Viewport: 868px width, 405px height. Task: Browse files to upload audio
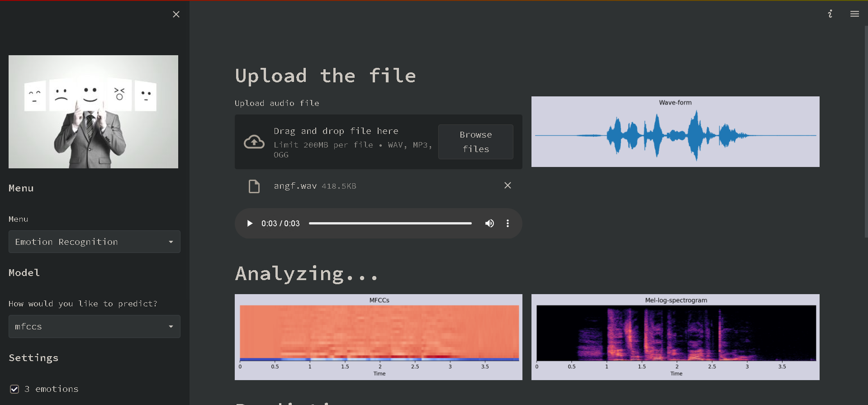pos(476,142)
